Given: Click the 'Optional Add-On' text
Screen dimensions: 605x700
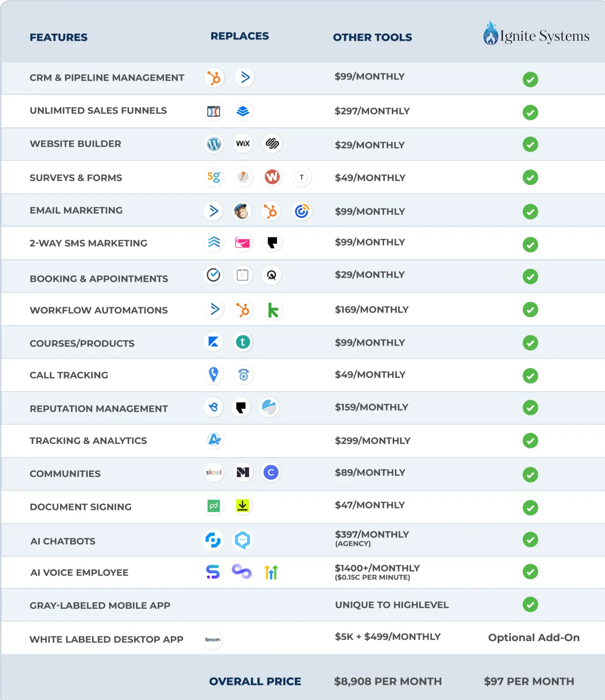Looking at the screenshot, I should pyautogui.click(x=534, y=638).
